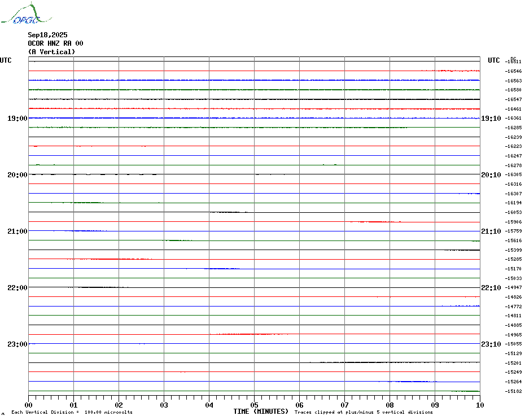Select the 21:00 time label

point(17,231)
